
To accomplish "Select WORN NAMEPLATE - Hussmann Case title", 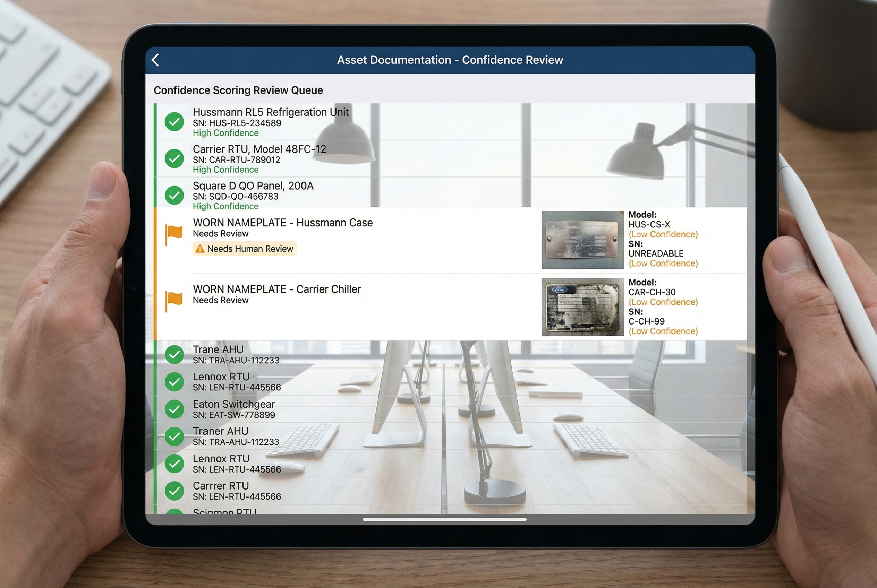I will 283,222.
